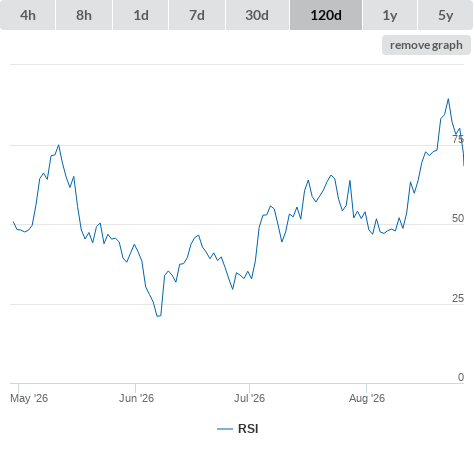Select the 8h time range tab

coord(84,15)
